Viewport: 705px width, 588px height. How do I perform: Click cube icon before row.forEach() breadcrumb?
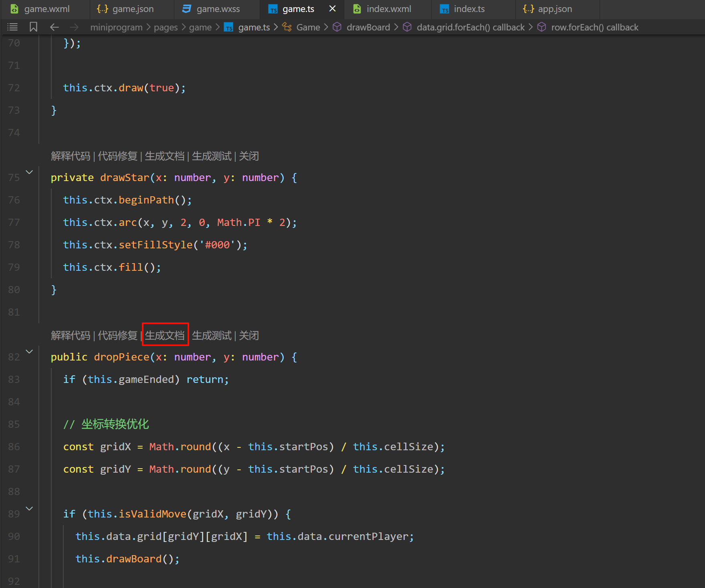point(541,27)
